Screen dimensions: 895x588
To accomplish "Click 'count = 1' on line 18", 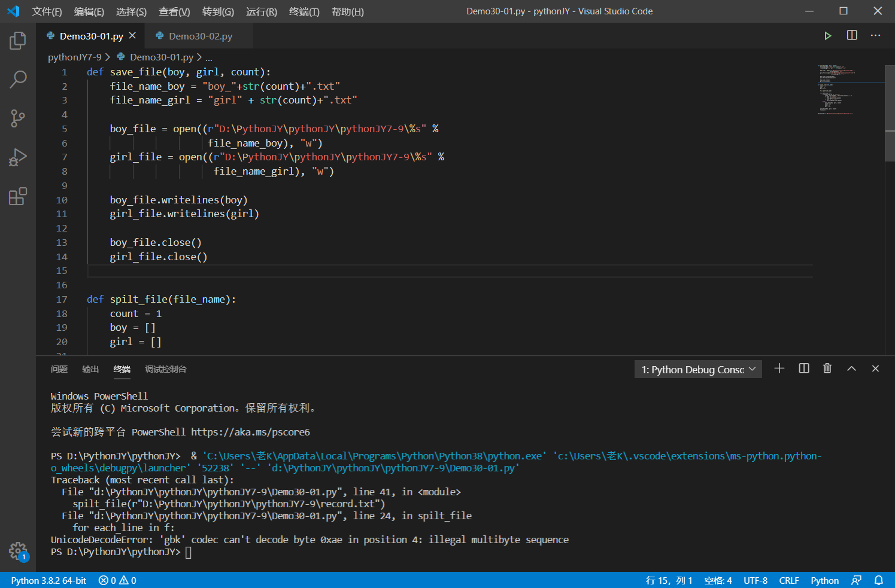I will [x=136, y=313].
